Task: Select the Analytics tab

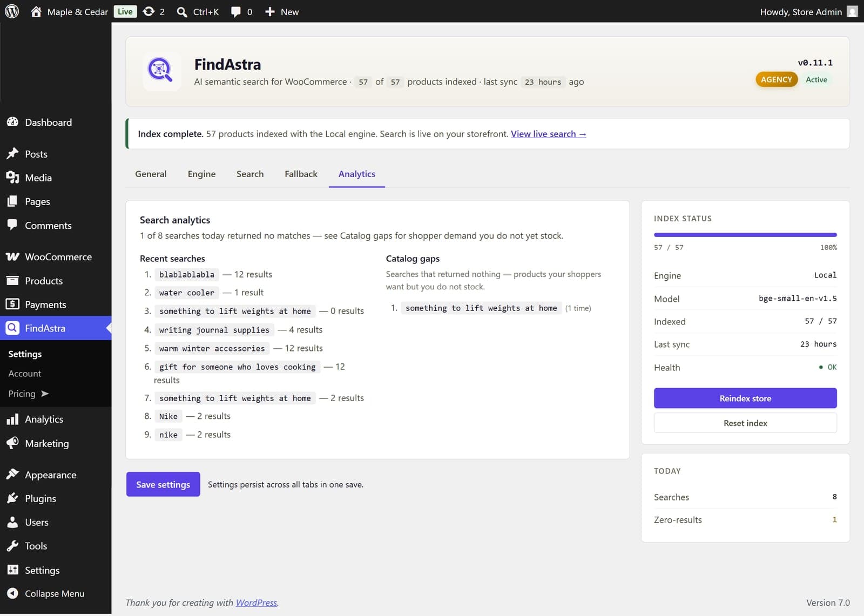Action: (357, 174)
